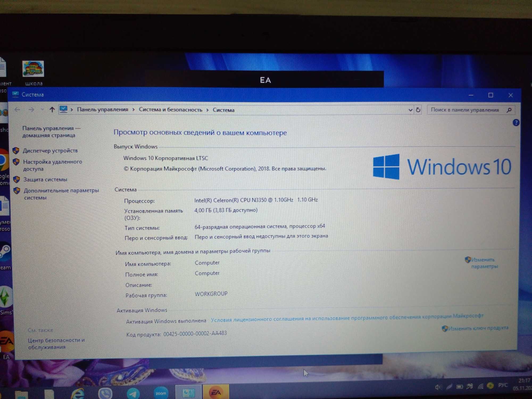Click the search magnifier icon
The image size is (532, 399).
click(x=509, y=110)
